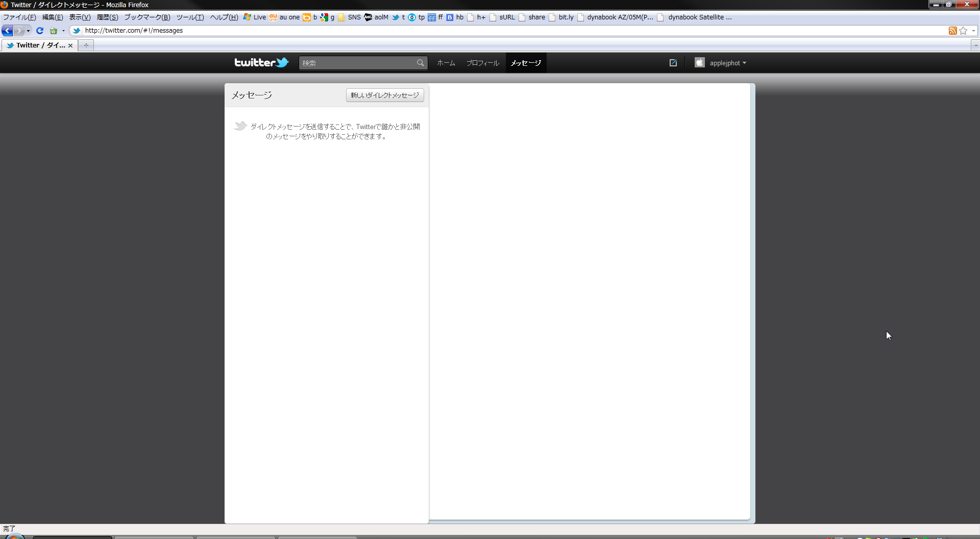Image resolution: width=980 pixels, height=539 pixels.
Task: Open the 表示(V) menu
Action: coord(80,17)
